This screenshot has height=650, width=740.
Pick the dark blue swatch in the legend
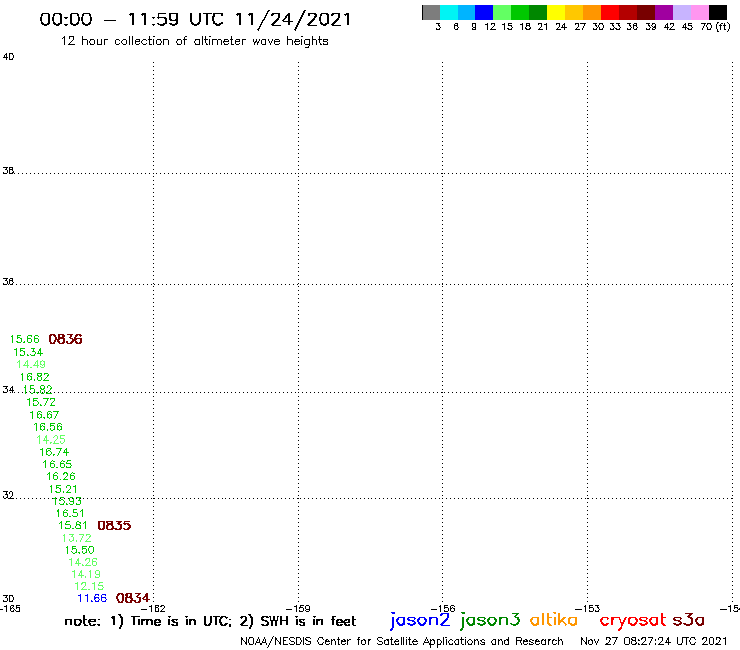click(x=484, y=12)
